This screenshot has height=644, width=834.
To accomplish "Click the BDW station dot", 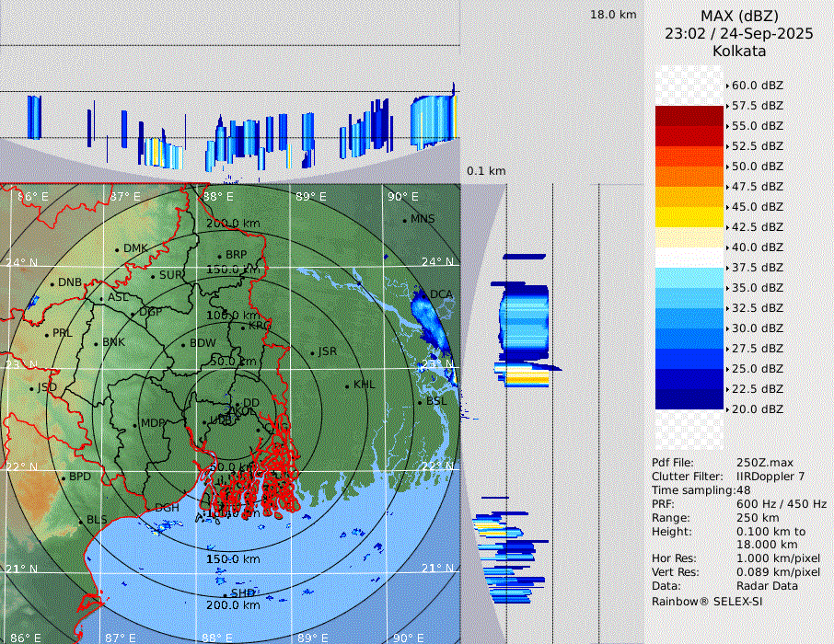I will tap(183, 345).
